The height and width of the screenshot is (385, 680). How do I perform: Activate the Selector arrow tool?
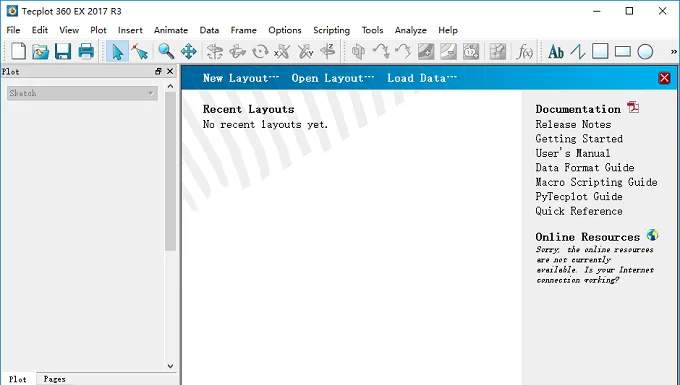[117, 52]
